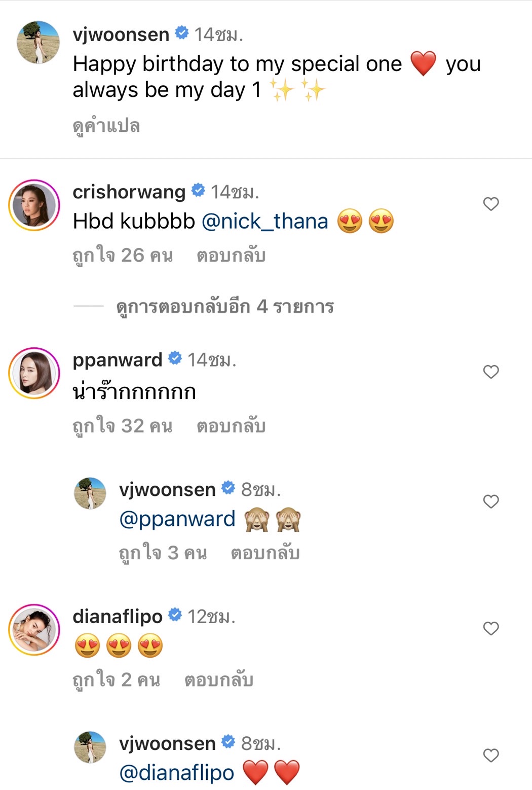Like vjwoonsen's reply to dianaflipo
The image size is (532, 790).
click(490, 755)
